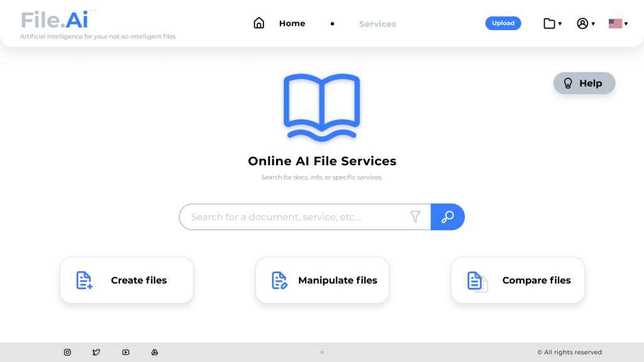Open the user account dropdown
Image resolution: width=644 pixels, height=362 pixels.
(586, 24)
